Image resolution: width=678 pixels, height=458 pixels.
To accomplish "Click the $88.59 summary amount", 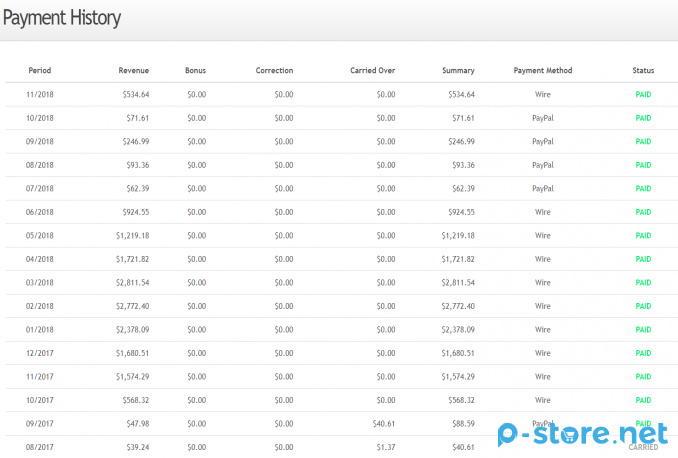I will click(461, 424).
